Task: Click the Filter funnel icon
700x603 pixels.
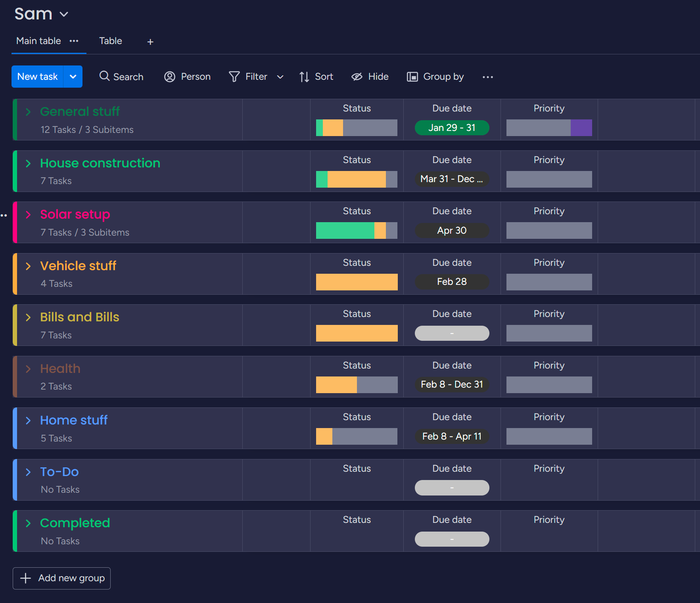Action: click(x=234, y=77)
